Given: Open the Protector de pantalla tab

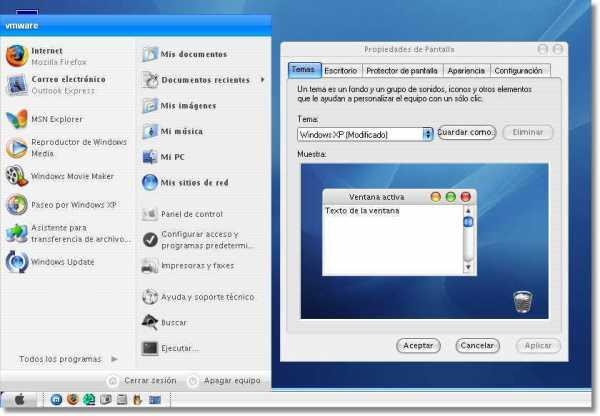Looking at the screenshot, I should [401, 71].
